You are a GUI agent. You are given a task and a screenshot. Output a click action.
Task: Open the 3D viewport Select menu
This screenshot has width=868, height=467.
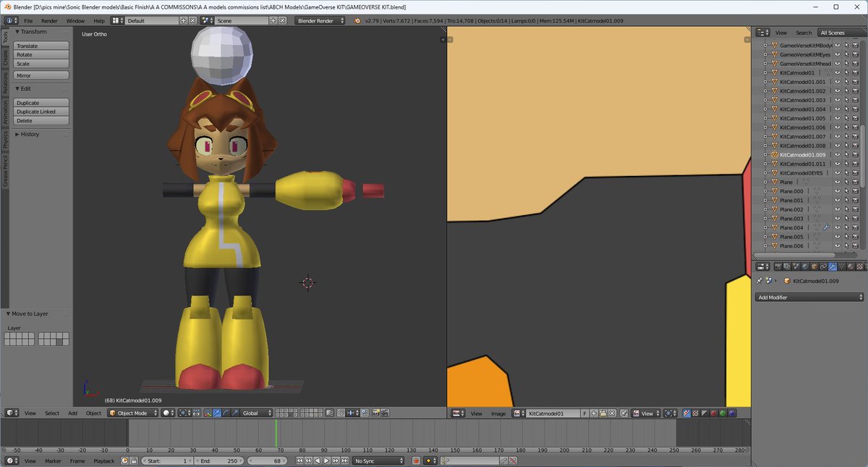pyautogui.click(x=52, y=413)
